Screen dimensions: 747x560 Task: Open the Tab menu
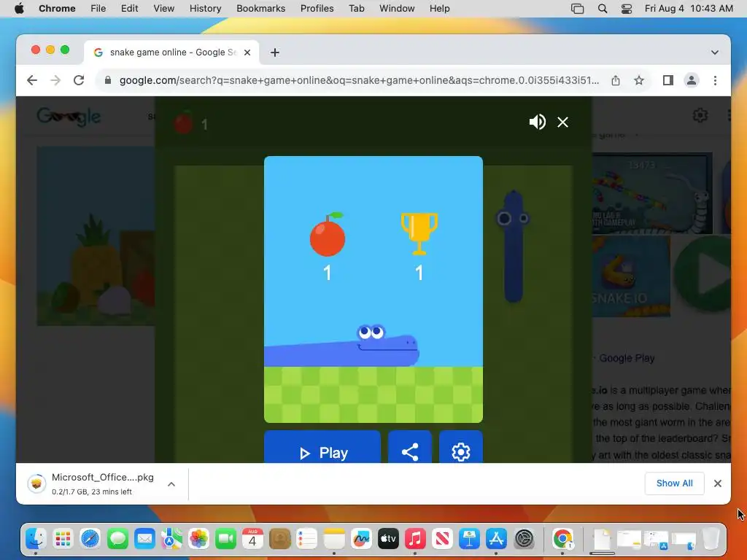[356, 9]
